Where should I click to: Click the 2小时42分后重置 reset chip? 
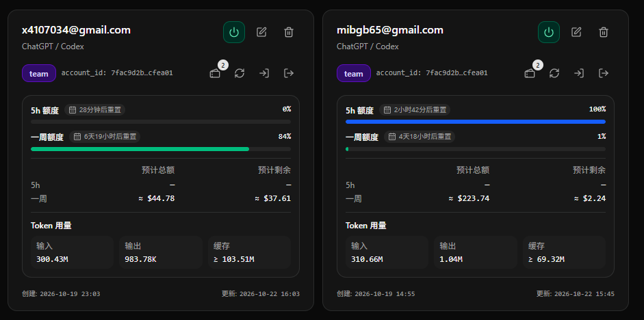415,110
